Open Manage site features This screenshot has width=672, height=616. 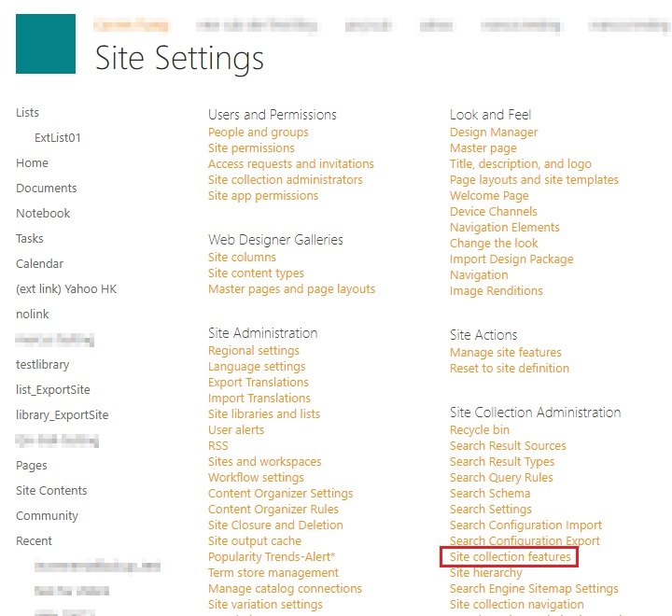pos(505,353)
